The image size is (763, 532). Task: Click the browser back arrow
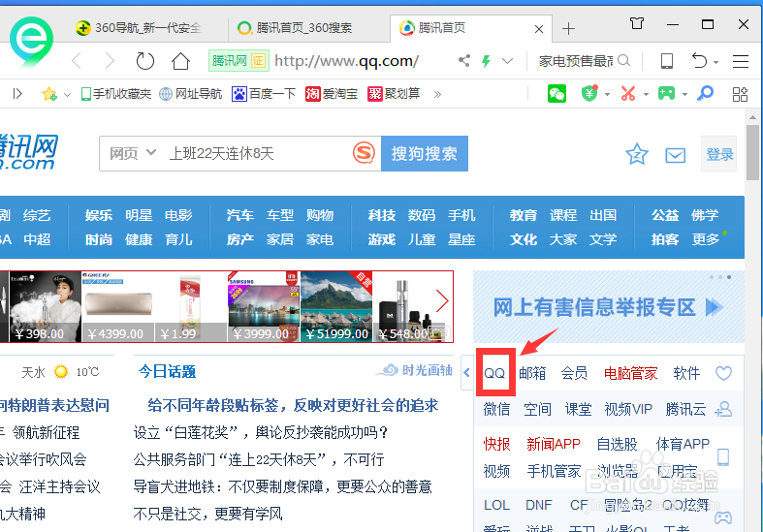[77, 61]
